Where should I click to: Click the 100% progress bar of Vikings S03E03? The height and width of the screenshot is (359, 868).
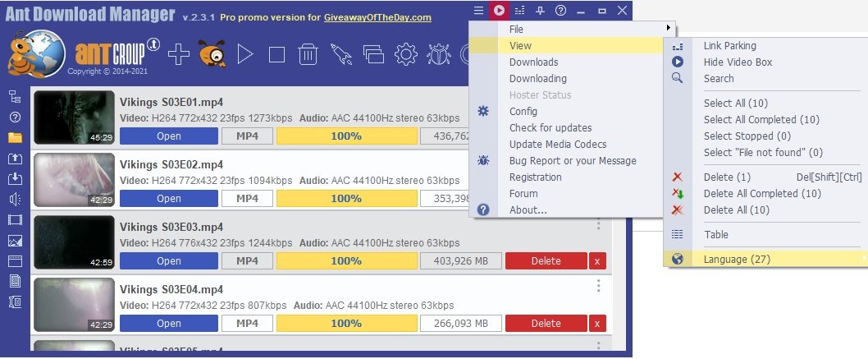tap(346, 261)
